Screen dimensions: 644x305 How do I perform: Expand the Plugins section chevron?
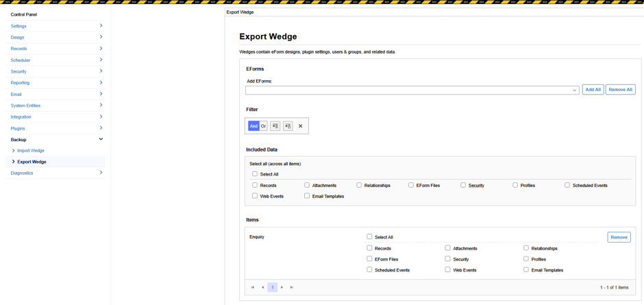(x=101, y=128)
